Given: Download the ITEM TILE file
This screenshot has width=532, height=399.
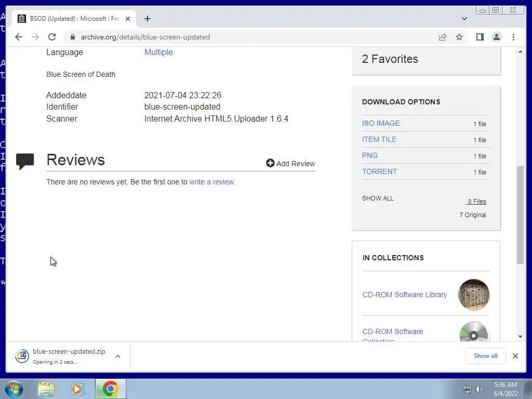Looking at the screenshot, I should pyautogui.click(x=379, y=139).
